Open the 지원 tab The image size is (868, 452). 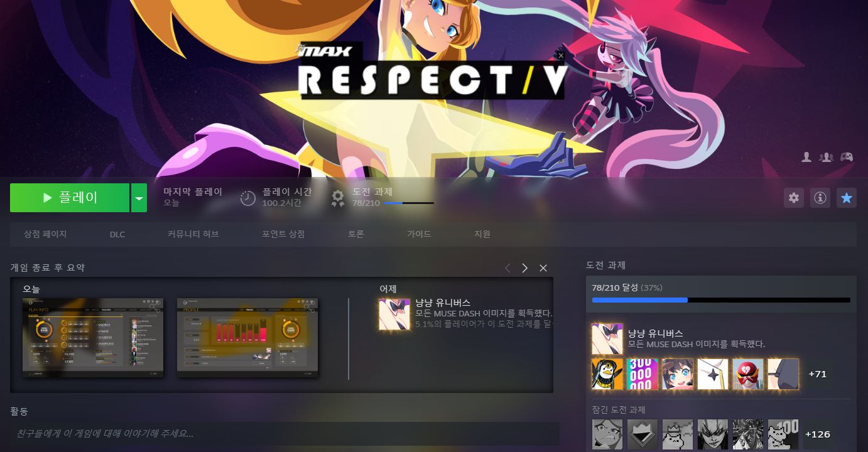point(482,234)
